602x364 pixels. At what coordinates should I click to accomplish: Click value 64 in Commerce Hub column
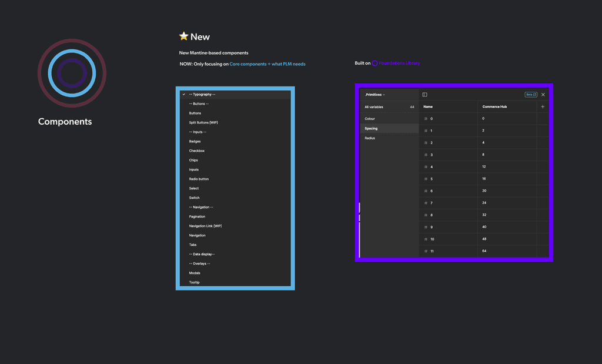(x=484, y=251)
